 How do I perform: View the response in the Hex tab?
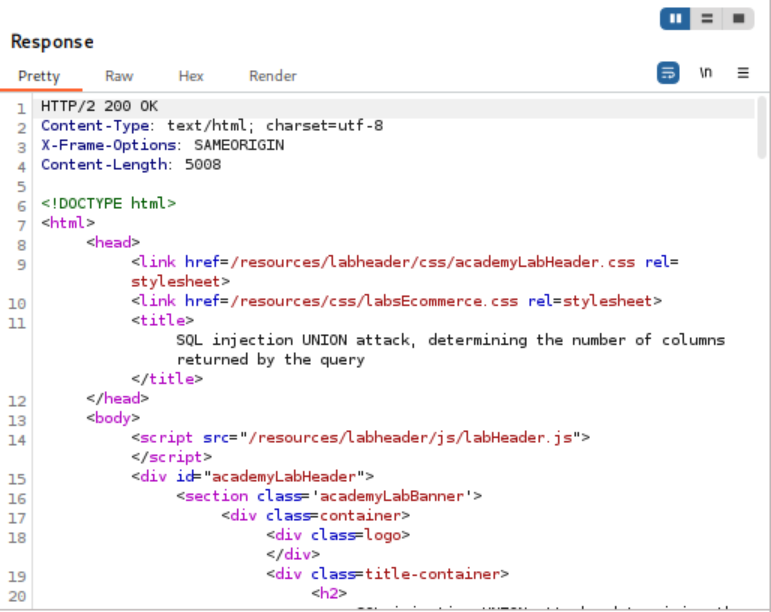[191, 76]
